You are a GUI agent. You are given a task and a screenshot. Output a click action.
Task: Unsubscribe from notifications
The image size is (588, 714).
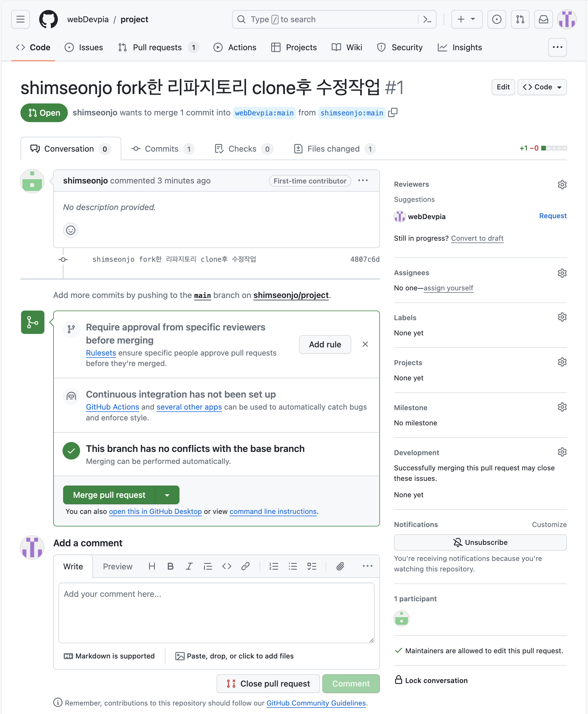480,542
